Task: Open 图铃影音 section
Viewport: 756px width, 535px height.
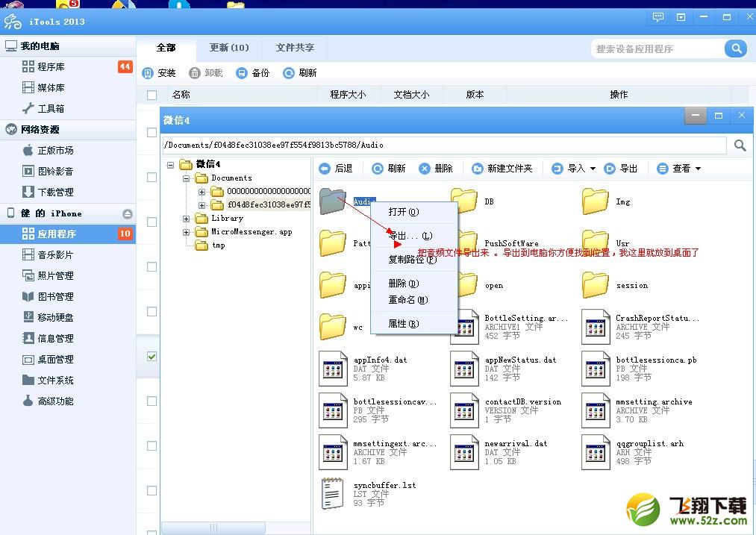Action: 67,171
